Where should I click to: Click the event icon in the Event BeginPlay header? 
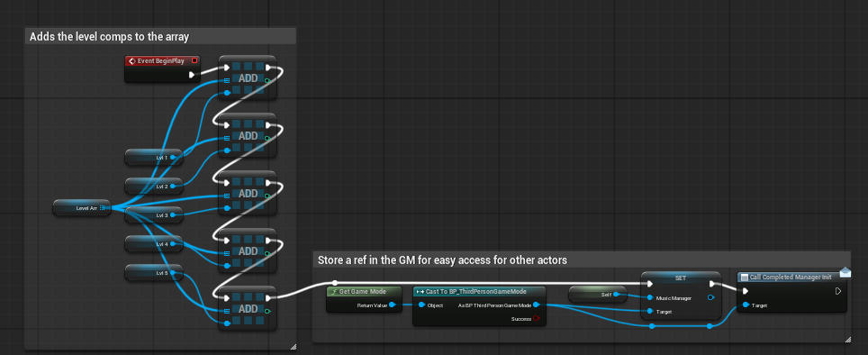click(x=131, y=61)
